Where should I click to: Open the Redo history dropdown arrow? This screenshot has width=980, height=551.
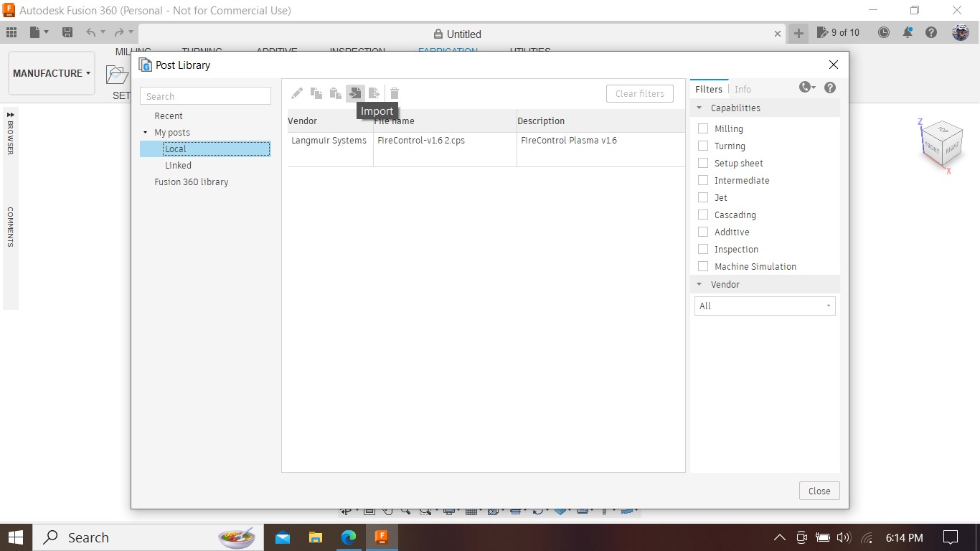tap(131, 32)
